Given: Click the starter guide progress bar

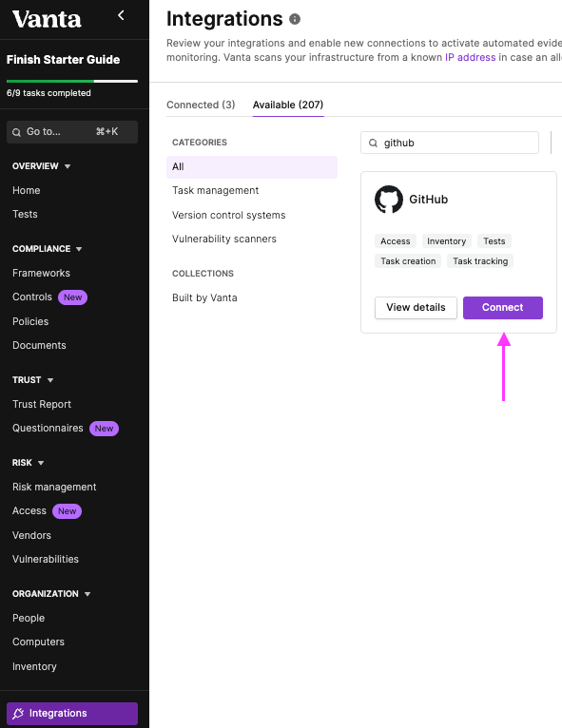Looking at the screenshot, I should pyautogui.click(x=72, y=81).
